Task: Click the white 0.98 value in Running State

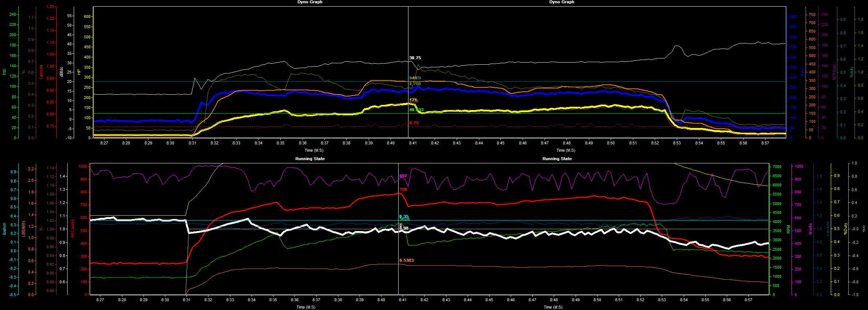Action: coord(404,228)
